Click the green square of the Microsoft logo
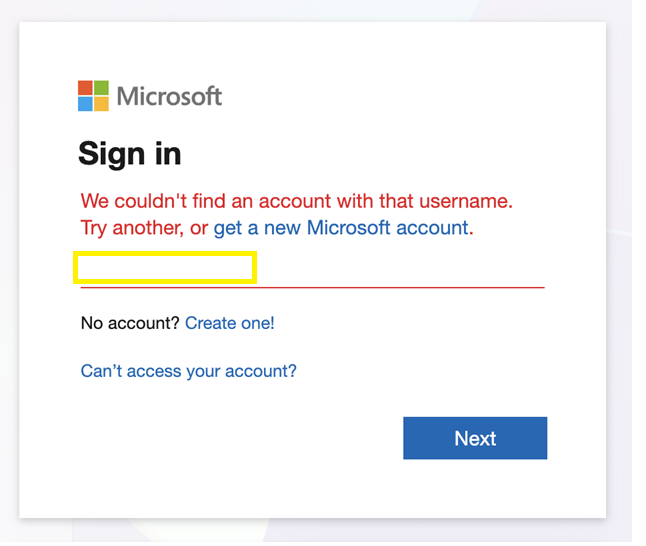 point(101,87)
